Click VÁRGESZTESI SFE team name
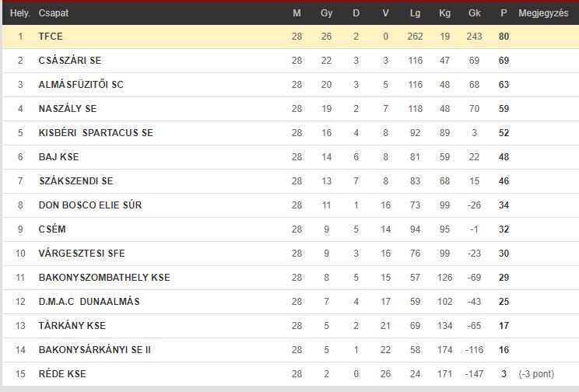The image size is (579, 392). (82, 254)
